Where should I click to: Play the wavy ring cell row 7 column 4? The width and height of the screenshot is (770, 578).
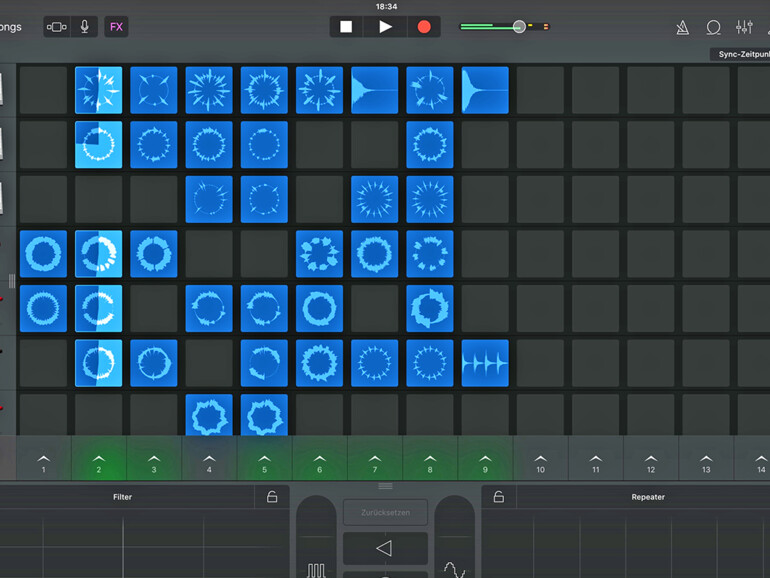coord(209,415)
